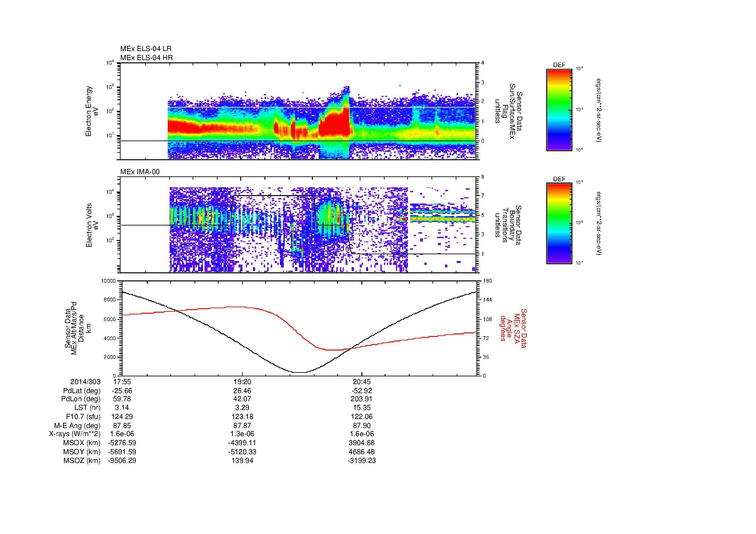Click the MSOY value 4686.48

click(x=362, y=452)
